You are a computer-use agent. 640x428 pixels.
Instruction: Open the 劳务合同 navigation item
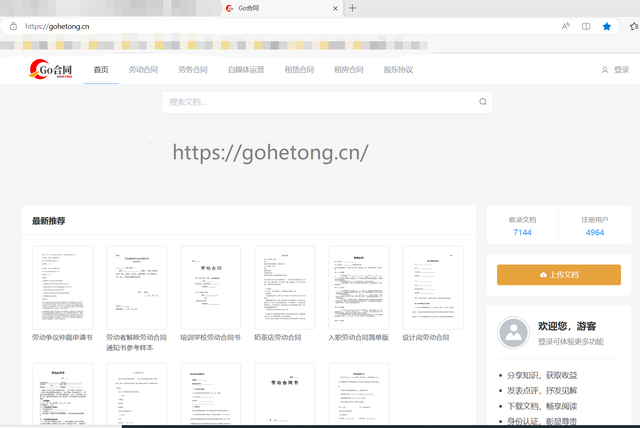(x=193, y=70)
